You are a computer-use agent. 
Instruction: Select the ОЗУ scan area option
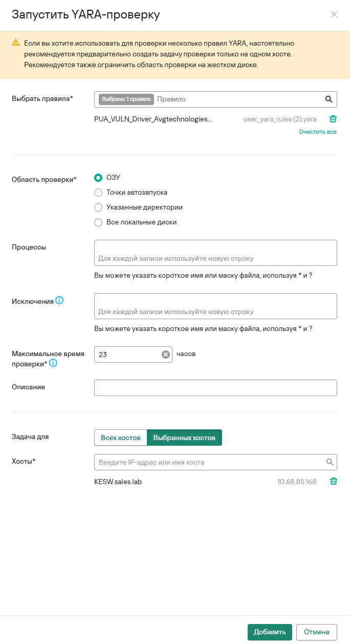tap(99, 177)
